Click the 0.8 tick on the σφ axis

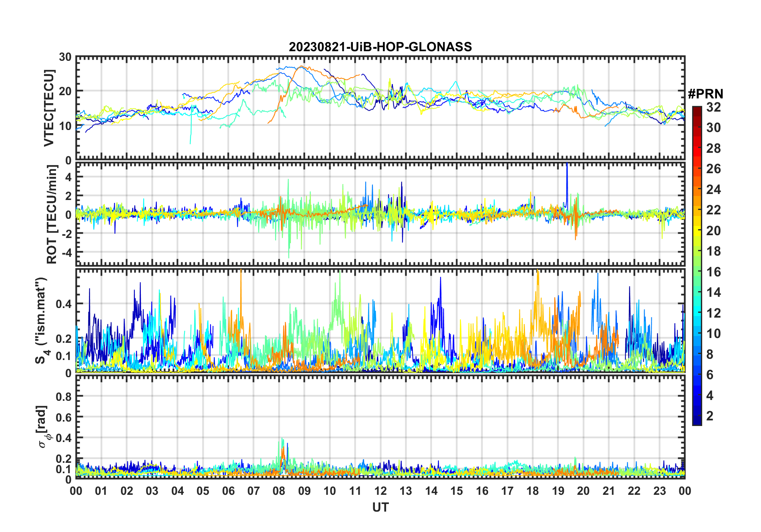[63, 396]
